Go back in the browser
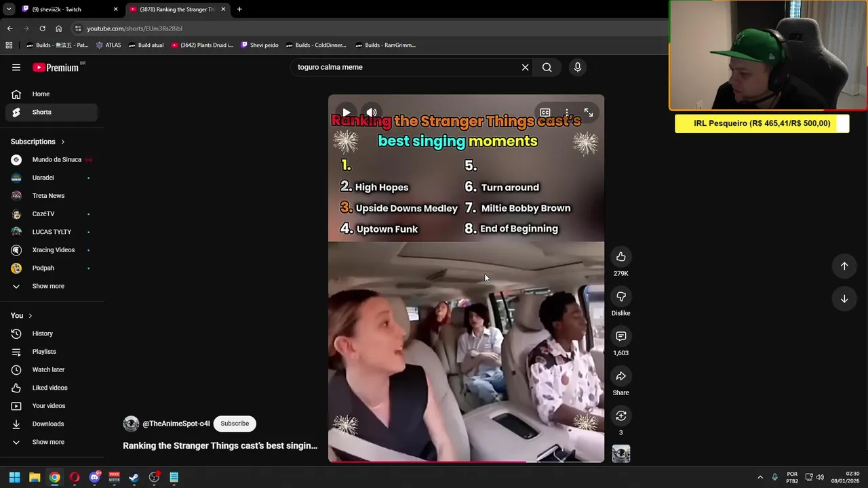 (9, 28)
